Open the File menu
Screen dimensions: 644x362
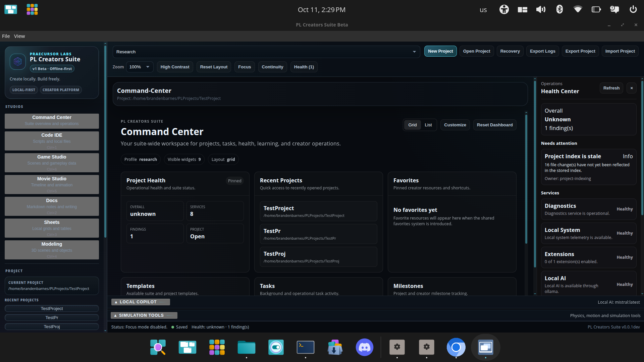(x=6, y=36)
